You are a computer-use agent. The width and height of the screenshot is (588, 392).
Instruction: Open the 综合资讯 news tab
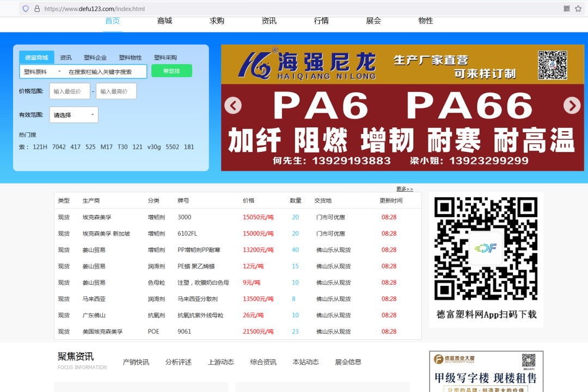264,362
